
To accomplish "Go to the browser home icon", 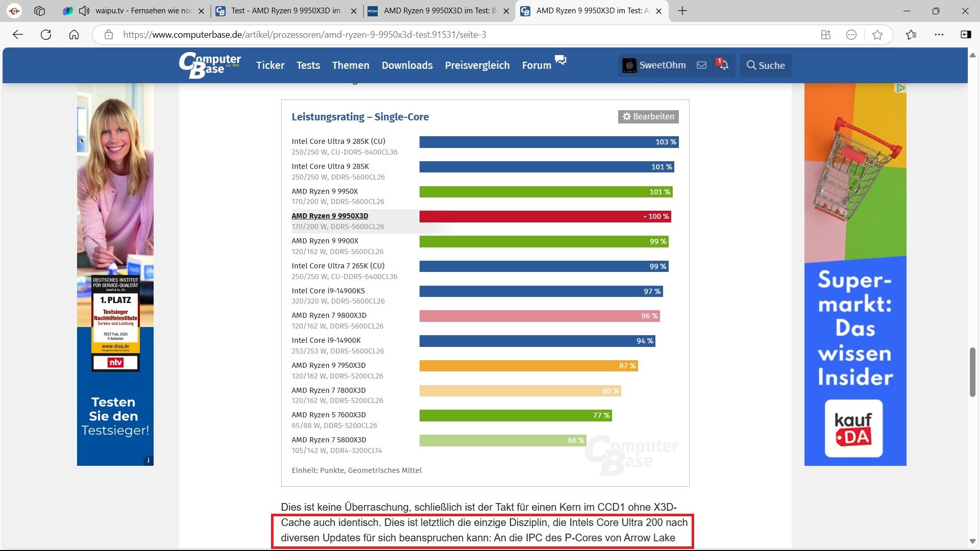I will [x=74, y=35].
